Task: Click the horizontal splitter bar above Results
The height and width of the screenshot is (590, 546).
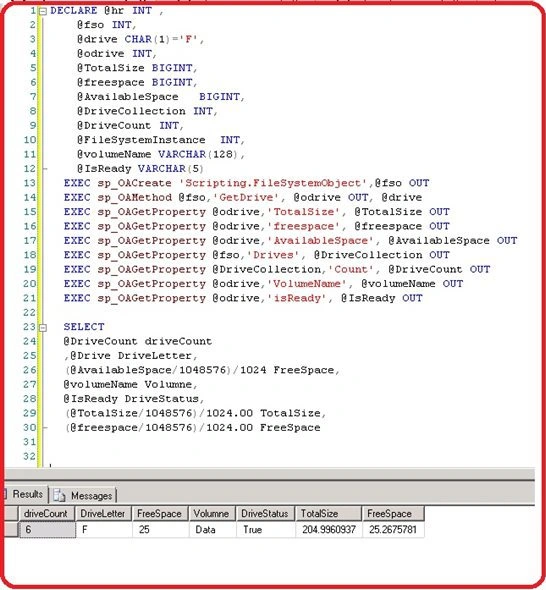Action: pyautogui.click(x=269, y=474)
